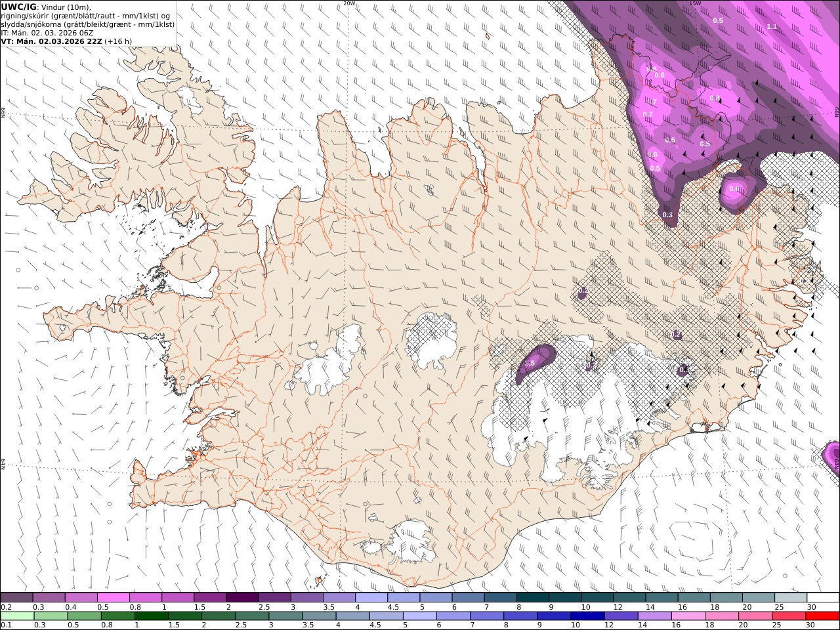Image resolution: width=840 pixels, height=630 pixels.
Task: Click the 0.3 value at the snow band tip
Action: (x=667, y=215)
